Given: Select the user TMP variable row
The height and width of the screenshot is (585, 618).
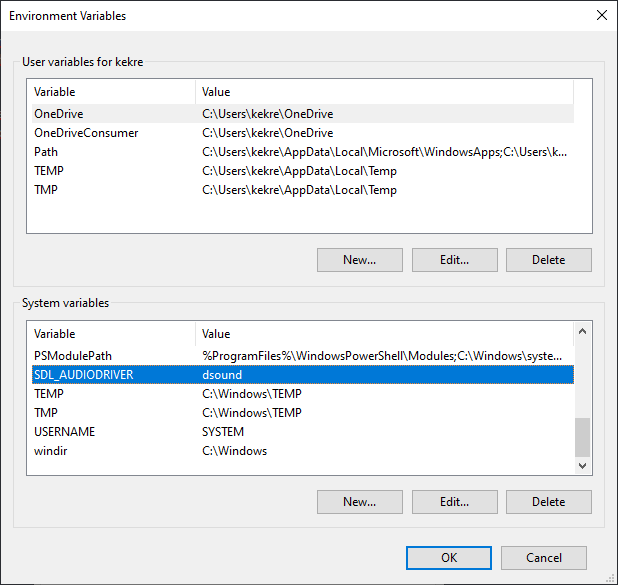Looking at the screenshot, I should pos(46,190).
